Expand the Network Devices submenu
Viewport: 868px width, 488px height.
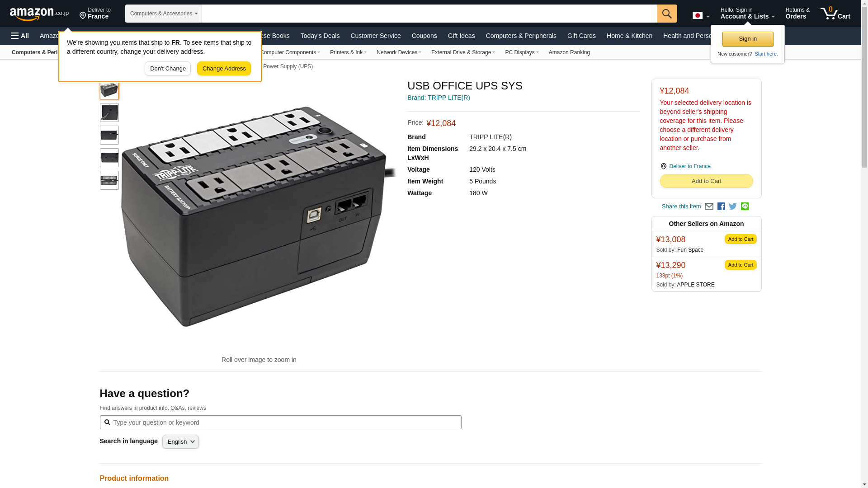tap(398, 52)
